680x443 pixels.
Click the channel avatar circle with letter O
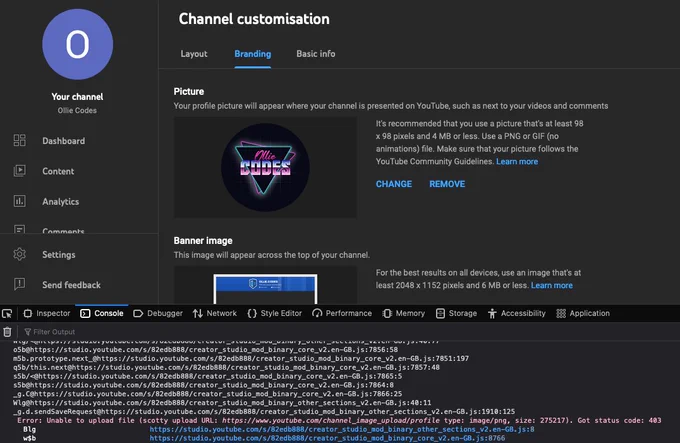click(x=78, y=44)
